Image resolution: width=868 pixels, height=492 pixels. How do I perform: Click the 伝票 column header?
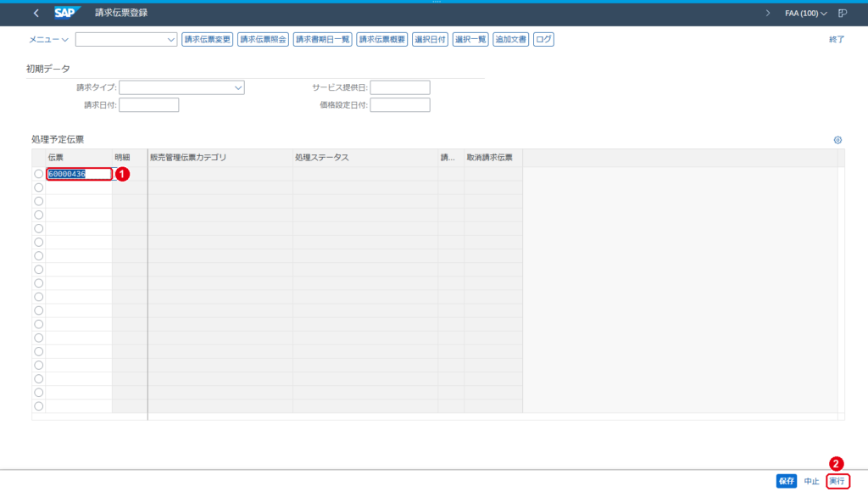click(79, 157)
